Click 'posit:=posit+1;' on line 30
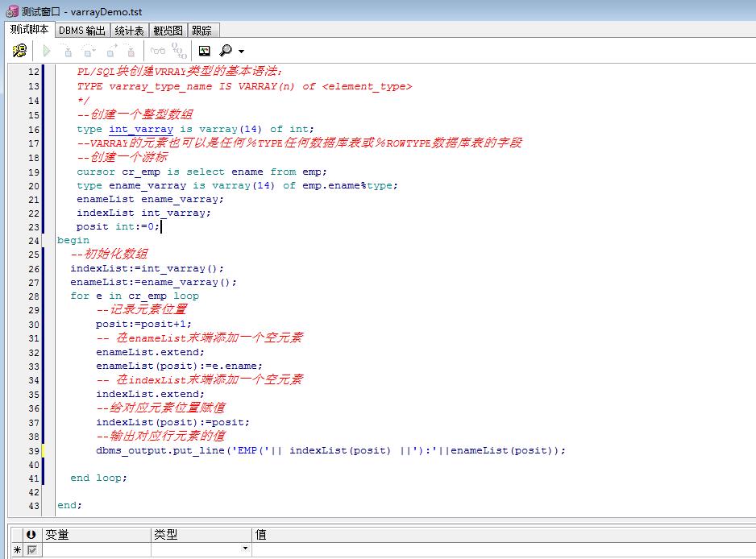Image resolution: width=756 pixels, height=559 pixels. click(x=143, y=324)
